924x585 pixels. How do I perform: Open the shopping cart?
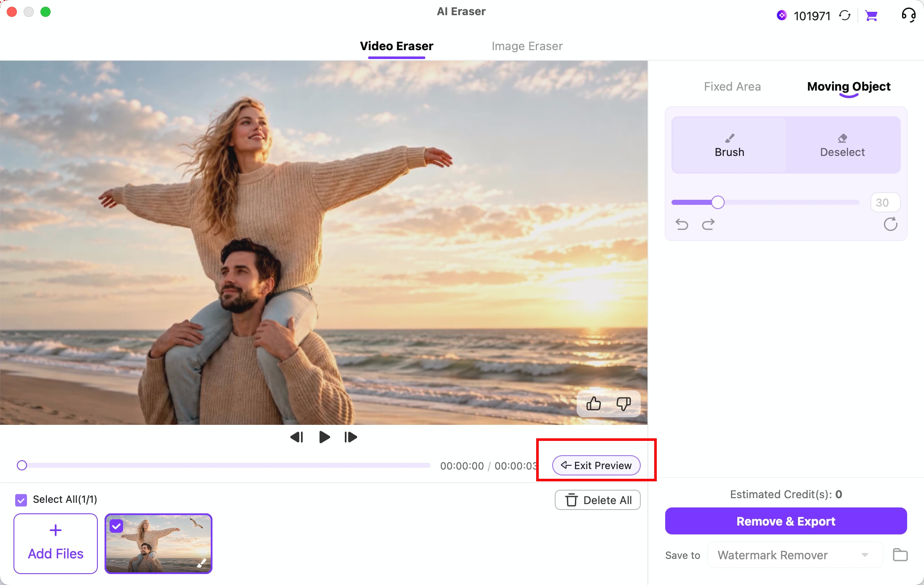click(871, 16)
